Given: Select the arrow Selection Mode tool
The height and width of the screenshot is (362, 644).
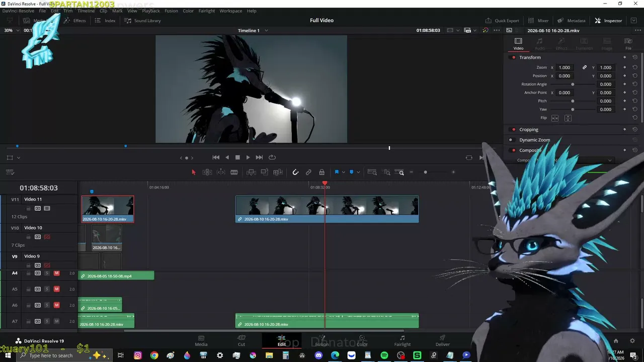Looking at the screenshot, I should click(194, 172).
